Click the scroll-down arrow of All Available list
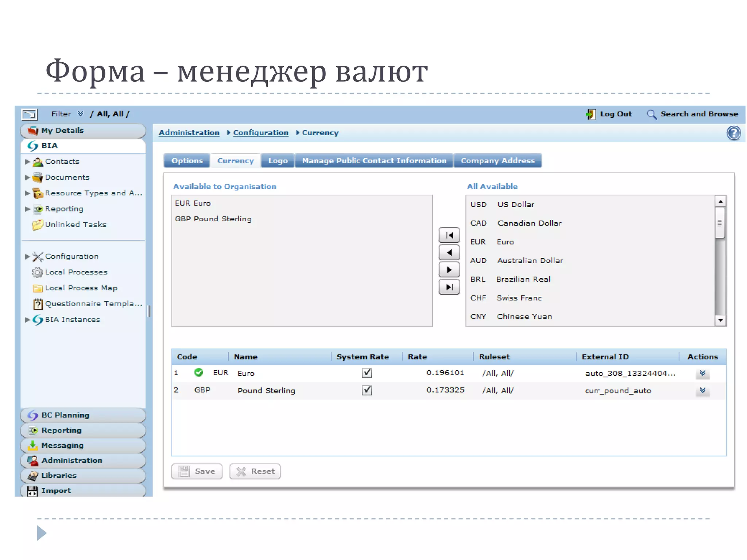 (x=720, y=320)
